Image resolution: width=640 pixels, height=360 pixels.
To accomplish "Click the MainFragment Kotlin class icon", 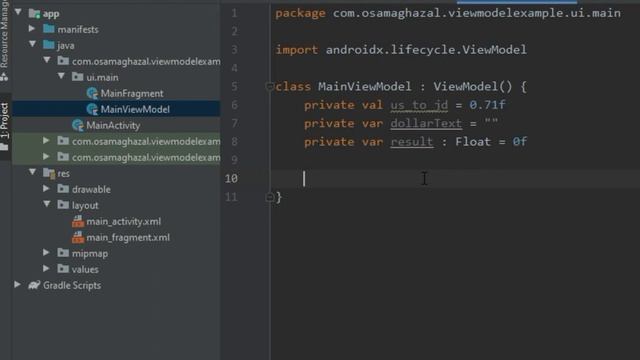I will [92, 93].
